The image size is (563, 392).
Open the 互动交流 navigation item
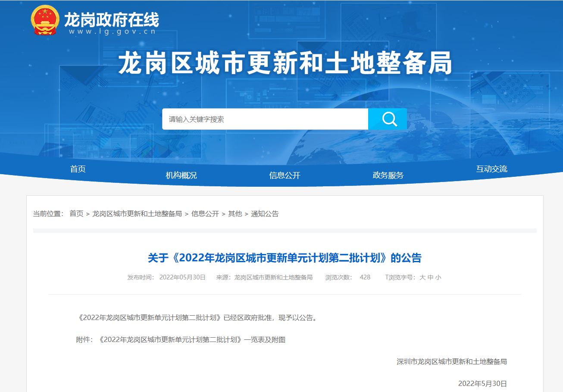click(x=491, y=169)
